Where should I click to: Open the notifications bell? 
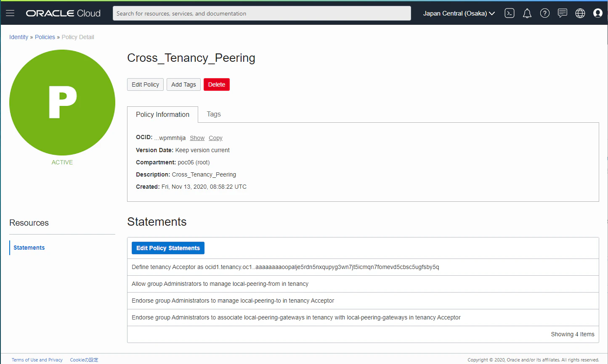527,13
